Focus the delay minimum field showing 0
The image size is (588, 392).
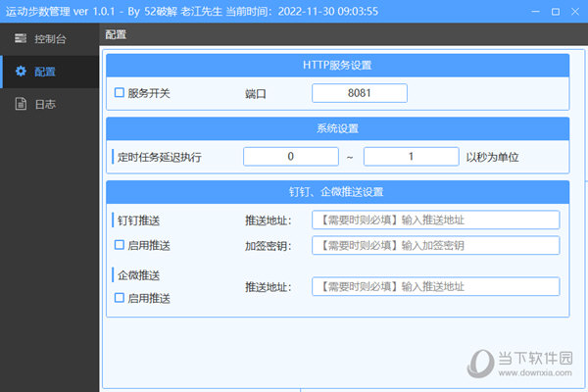[x=291, y=157]
